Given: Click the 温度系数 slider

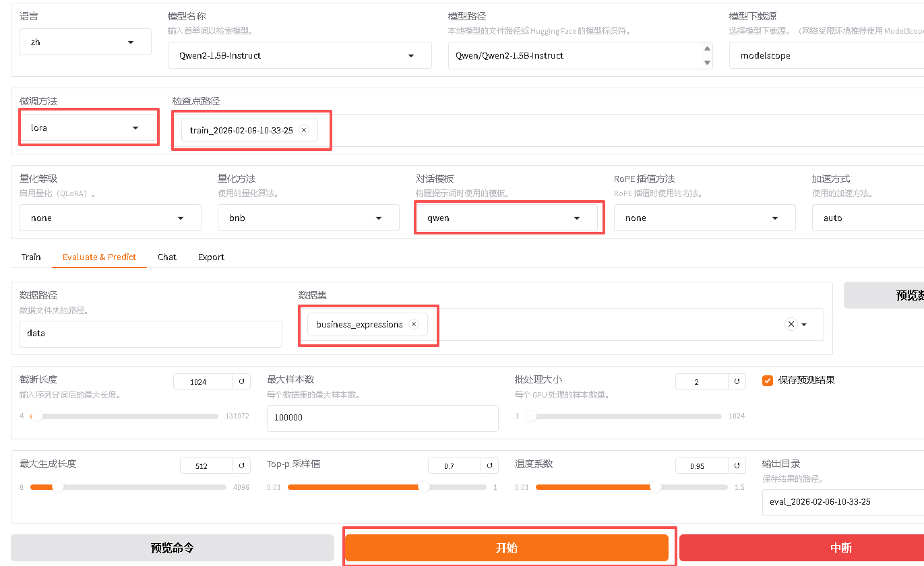Looking at the screenshot, I should 632,487.
